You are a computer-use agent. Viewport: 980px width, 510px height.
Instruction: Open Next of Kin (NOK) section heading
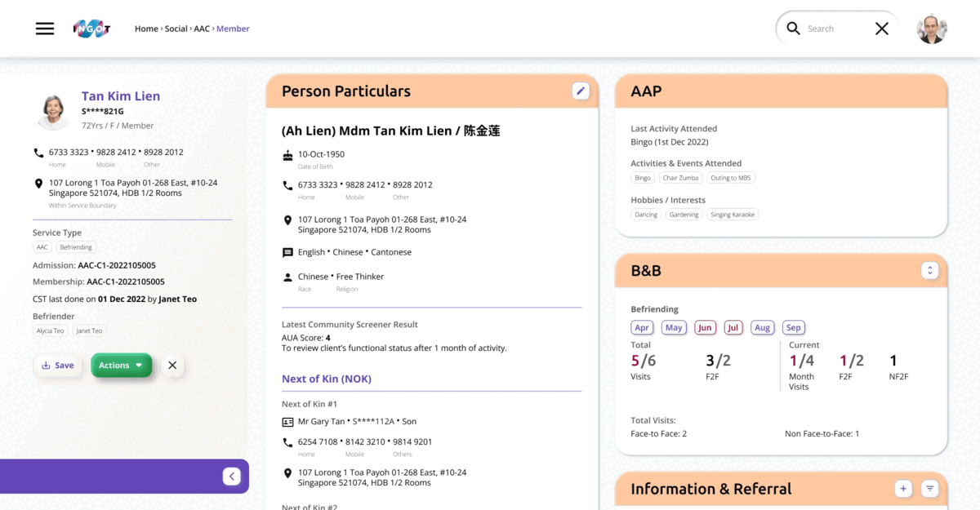pyautogui.click(x=327, y=379)
